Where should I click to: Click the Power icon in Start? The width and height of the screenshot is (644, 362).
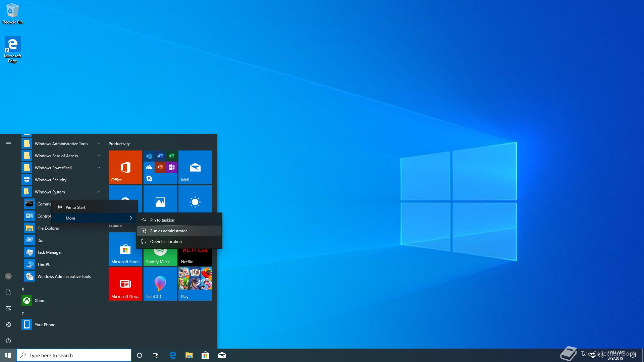pos(8,341)
